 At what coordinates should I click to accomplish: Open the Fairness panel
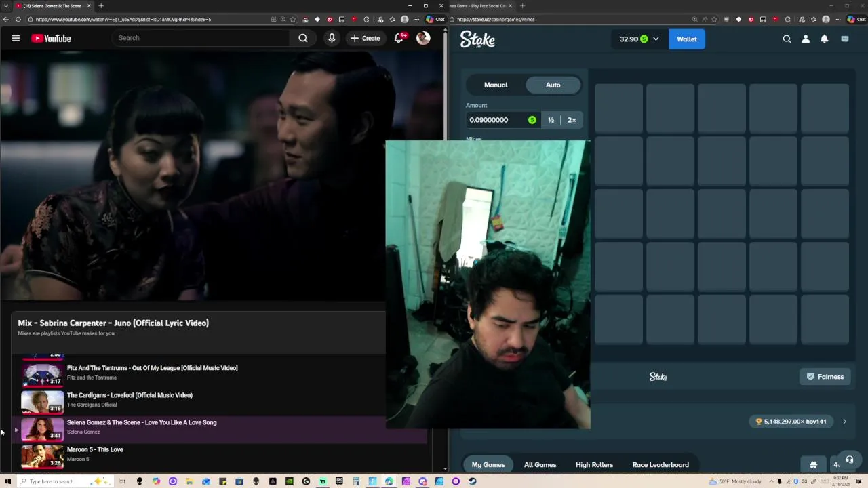[825, 377]
